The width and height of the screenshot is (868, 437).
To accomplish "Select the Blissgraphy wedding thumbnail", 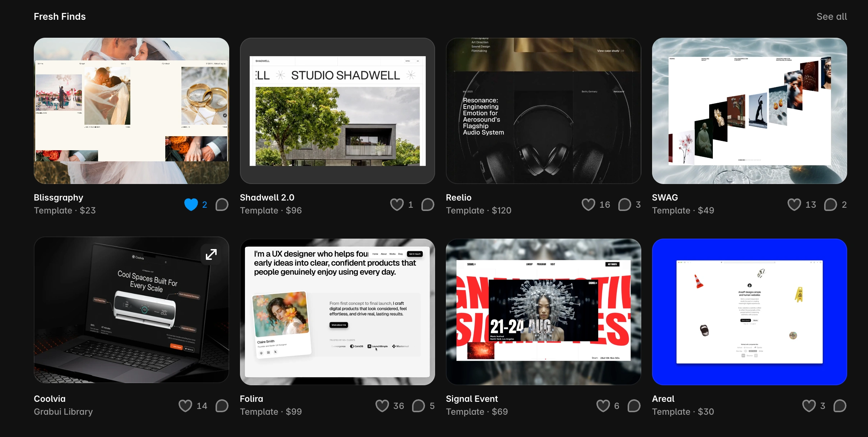I will click(x=131, y=111).
